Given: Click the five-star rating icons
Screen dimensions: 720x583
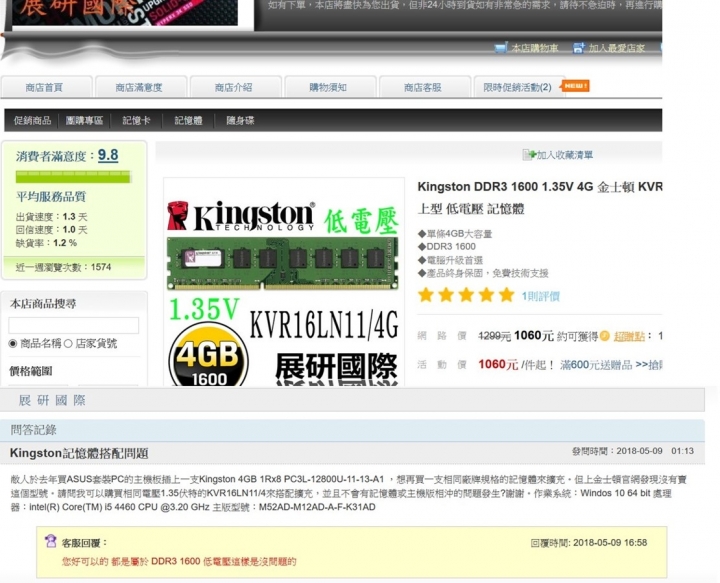Looking at the screenshot, I should pos(466,295).
